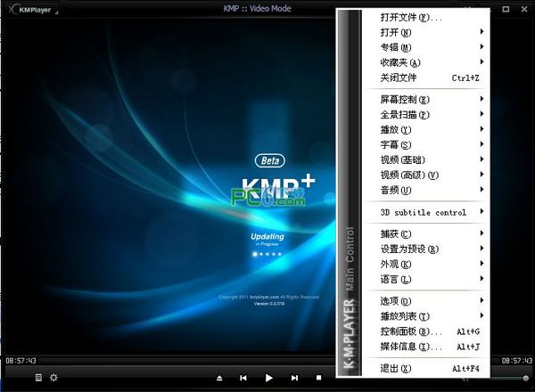Select 控制面板(B)... Alt+G item
The width and height of the screenshot is (535, 392).
(x=426, y=331)
